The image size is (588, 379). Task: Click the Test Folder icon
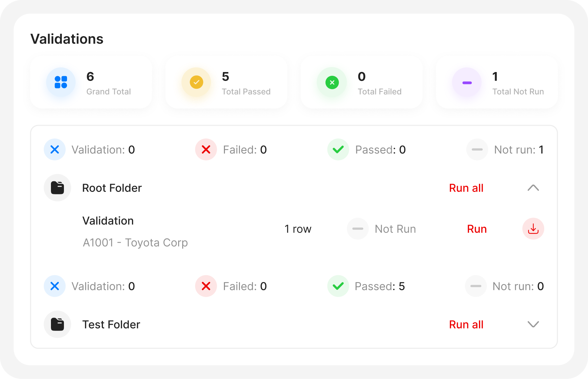[x=57, y=324]
